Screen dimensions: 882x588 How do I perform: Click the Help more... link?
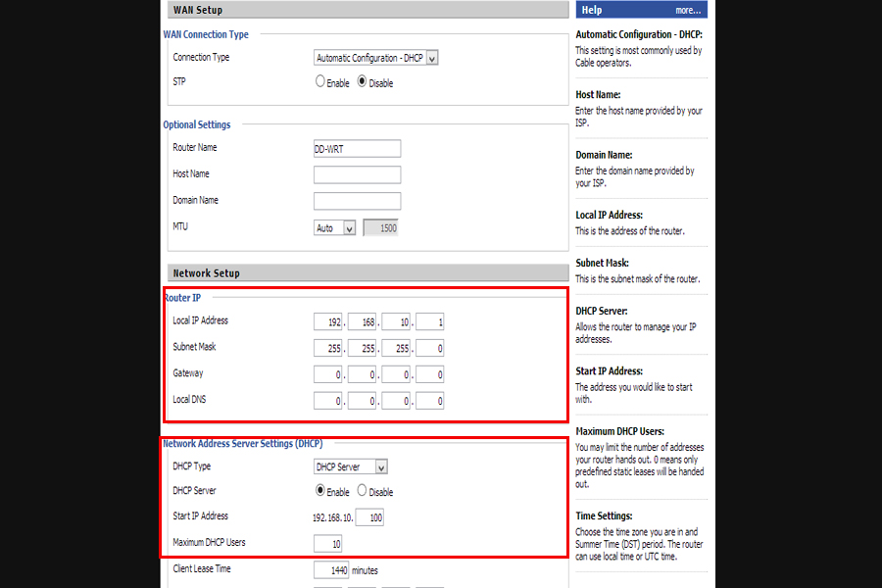pos(687,10)
